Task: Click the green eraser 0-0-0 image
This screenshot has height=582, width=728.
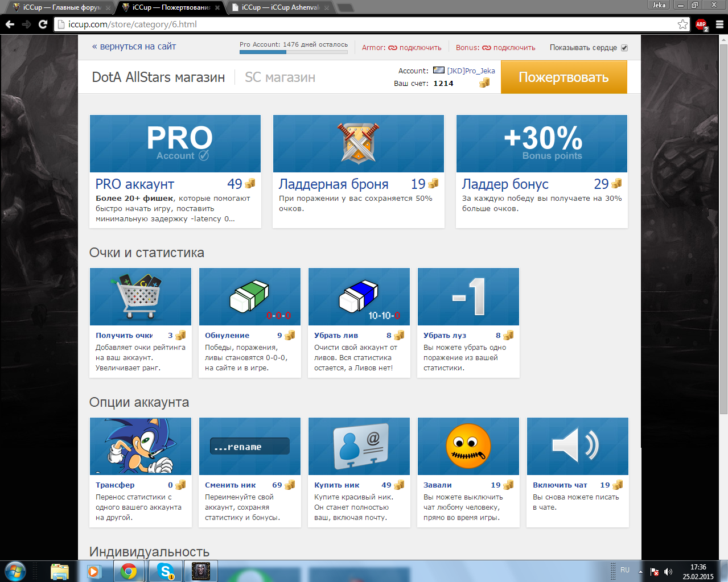Action: coord(250,296)
